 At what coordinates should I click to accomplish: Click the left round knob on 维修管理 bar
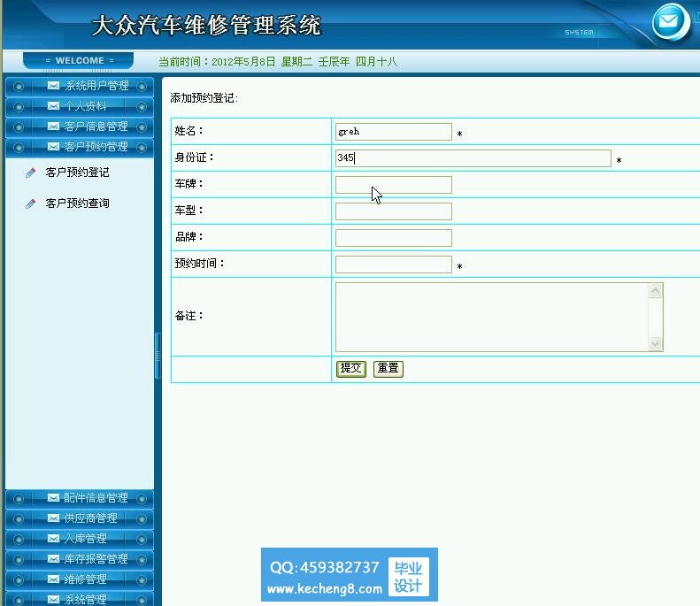pyautogui.click(x=19, y=580)
